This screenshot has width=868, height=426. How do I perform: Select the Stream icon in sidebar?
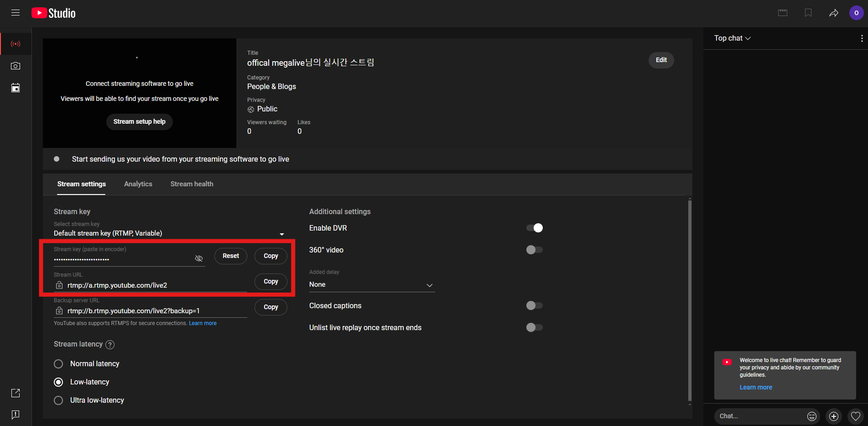tap(16, 44)
